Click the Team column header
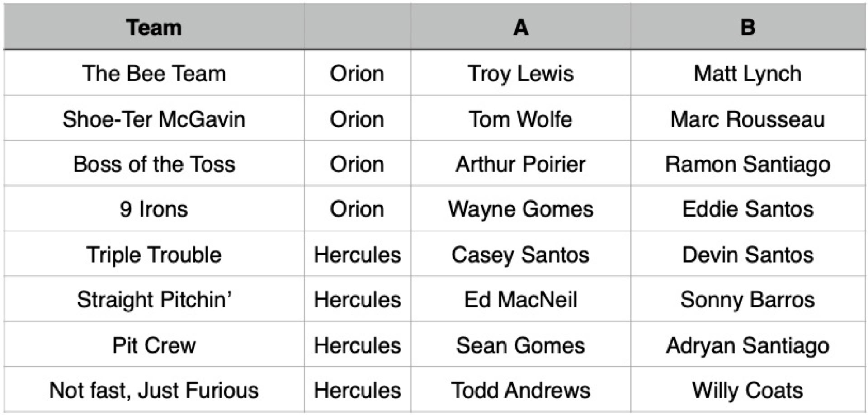 154,27
